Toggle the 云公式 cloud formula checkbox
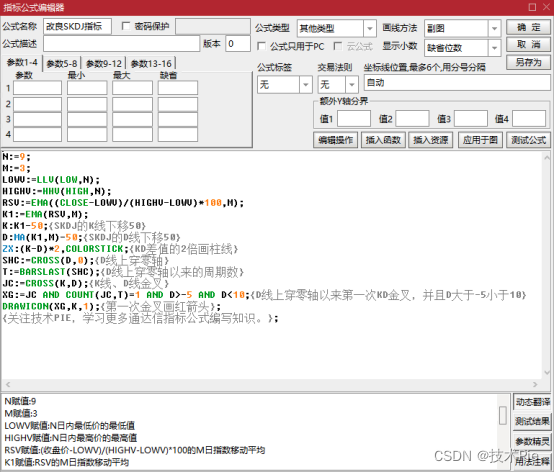This screenshot has width=554, height=473. 338,46
